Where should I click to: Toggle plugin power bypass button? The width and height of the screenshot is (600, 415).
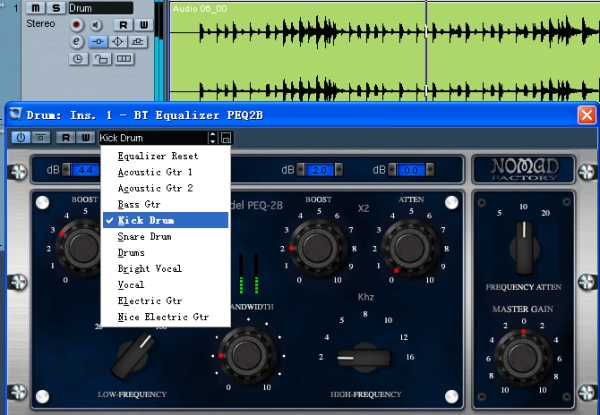coord(21,137)
